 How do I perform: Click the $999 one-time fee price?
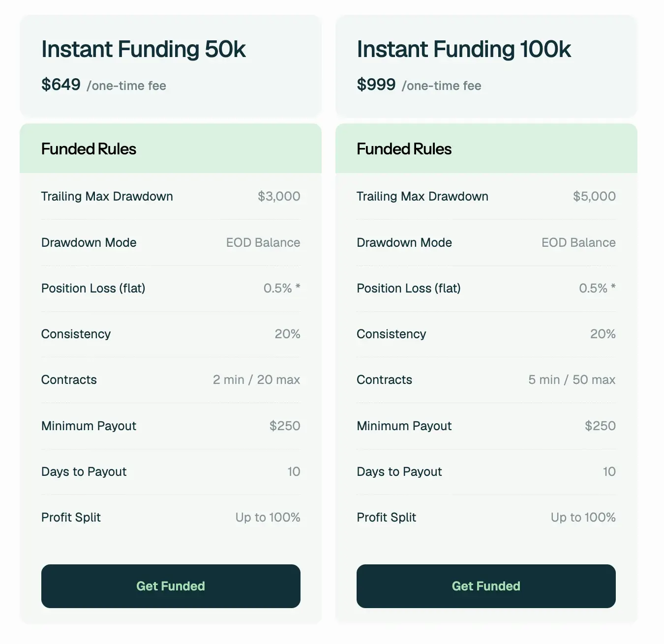click(x=377, y=85)
